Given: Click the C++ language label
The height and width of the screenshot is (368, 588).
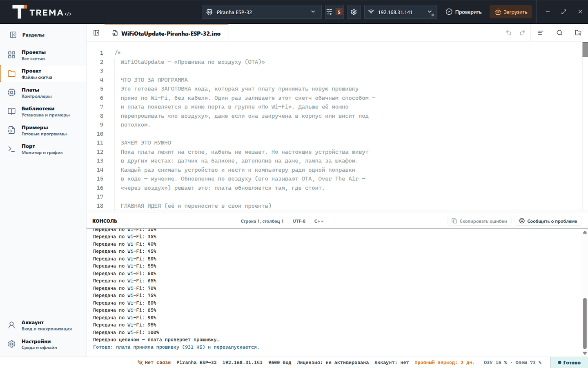Looking at the screenshot, I should (319, 221).
